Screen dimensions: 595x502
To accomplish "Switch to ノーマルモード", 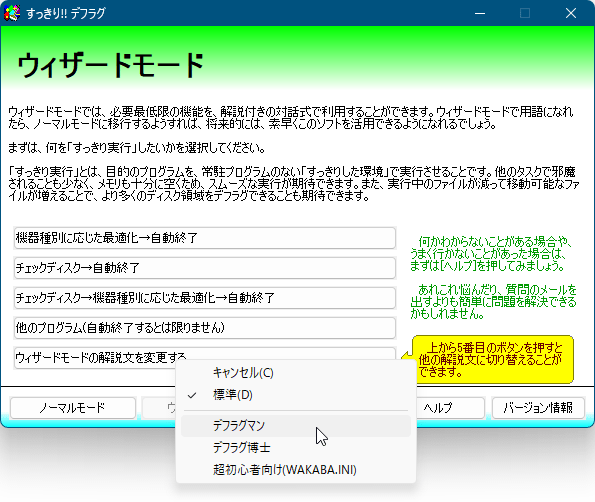I will tap(72, 408).
